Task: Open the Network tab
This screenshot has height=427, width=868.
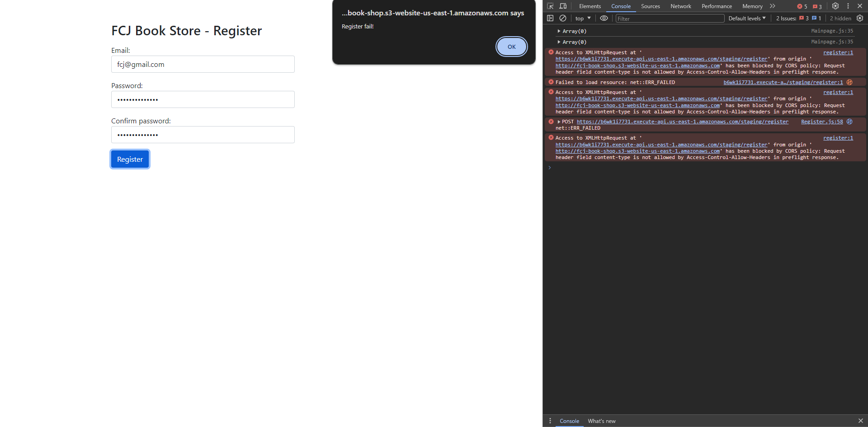Action: pyautogui.click(x=681, y=6)
